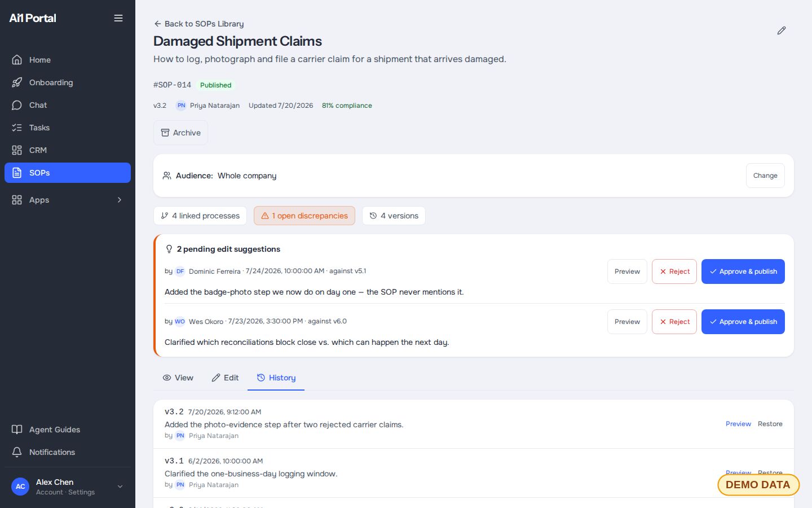Reject Dominic Ferreira's suggestion

click(x=674, y=271)
